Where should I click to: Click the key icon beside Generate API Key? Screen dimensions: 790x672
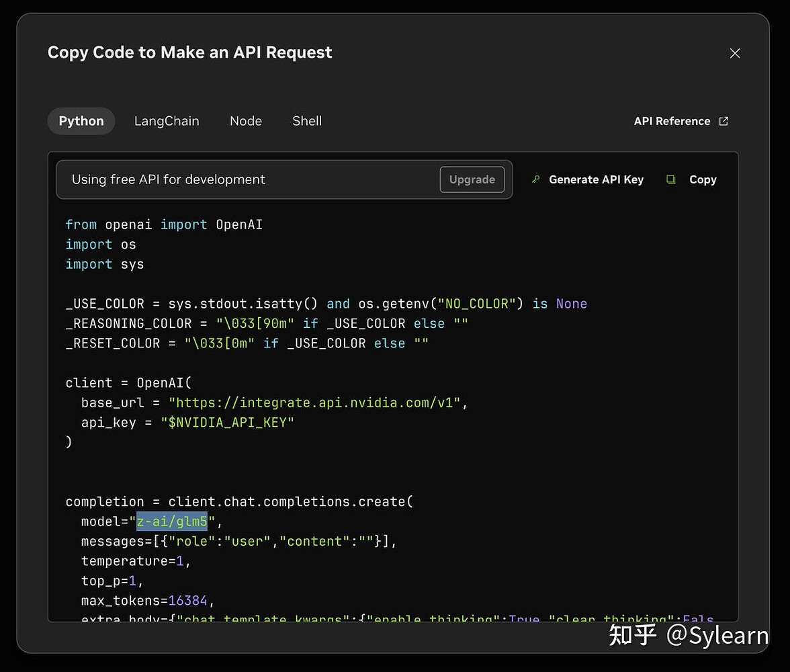pos(535,179)
